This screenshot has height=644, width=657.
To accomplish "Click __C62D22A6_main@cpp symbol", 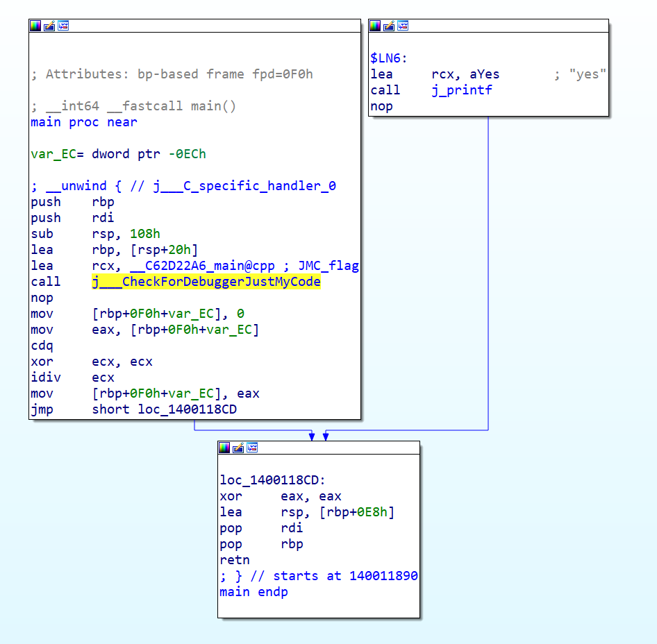I will (202, 266).
